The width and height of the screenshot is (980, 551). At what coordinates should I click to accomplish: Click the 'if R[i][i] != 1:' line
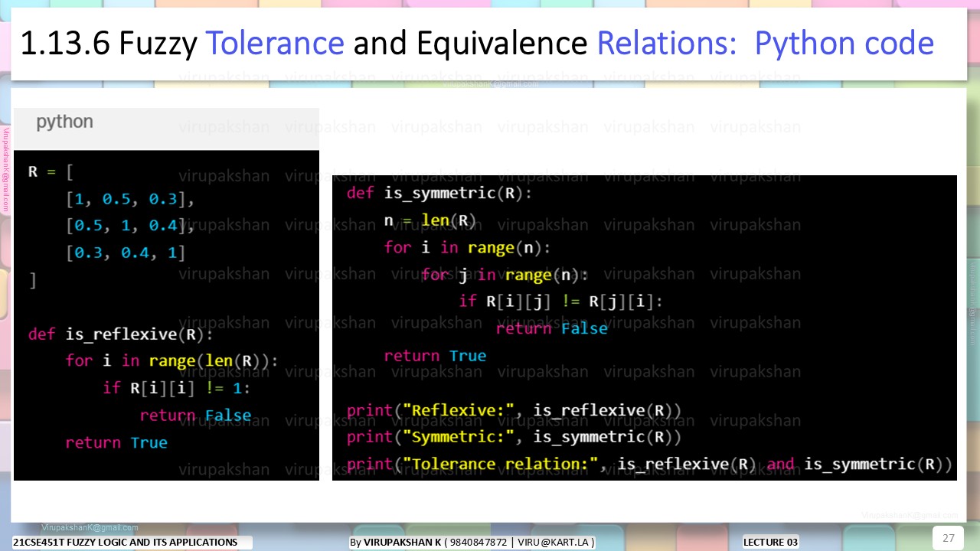pyautogui.click(x=177, y=388)
